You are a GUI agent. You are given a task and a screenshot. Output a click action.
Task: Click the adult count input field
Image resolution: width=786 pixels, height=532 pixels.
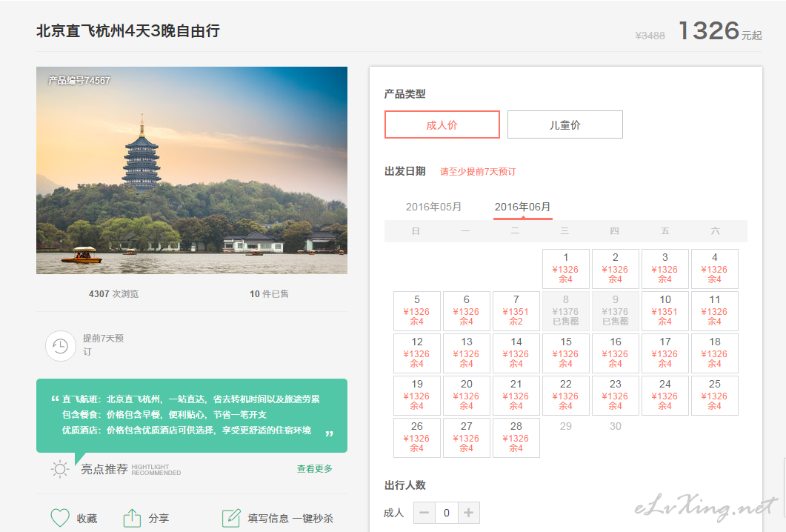coord(446,513)
